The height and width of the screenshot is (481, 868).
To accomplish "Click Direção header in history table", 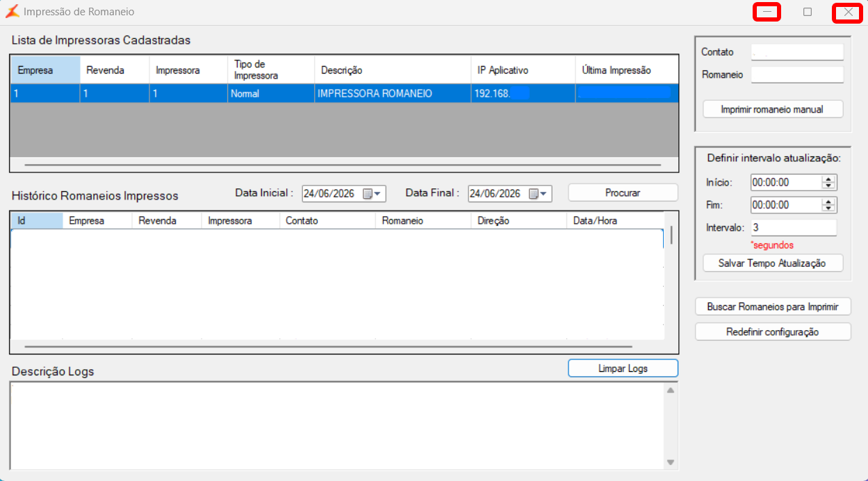I will click(519, 220).
